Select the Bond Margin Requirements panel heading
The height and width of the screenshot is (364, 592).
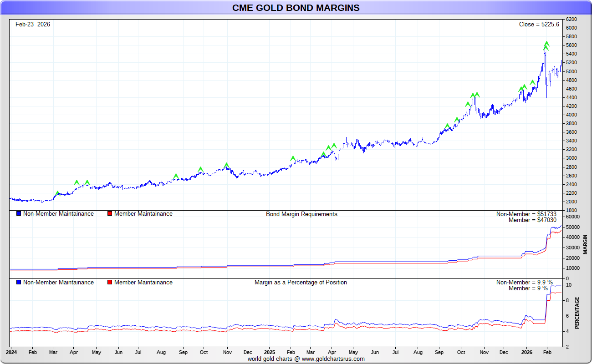(x=301, y=214)
